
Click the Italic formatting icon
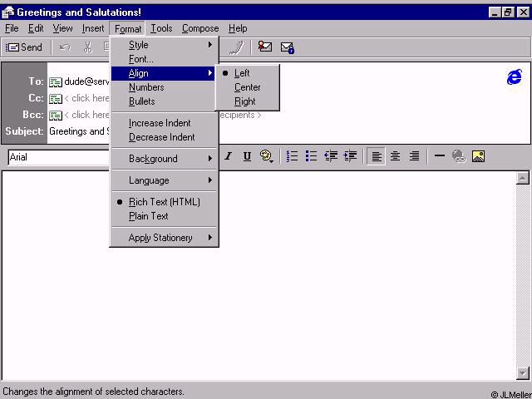point(228,156)
